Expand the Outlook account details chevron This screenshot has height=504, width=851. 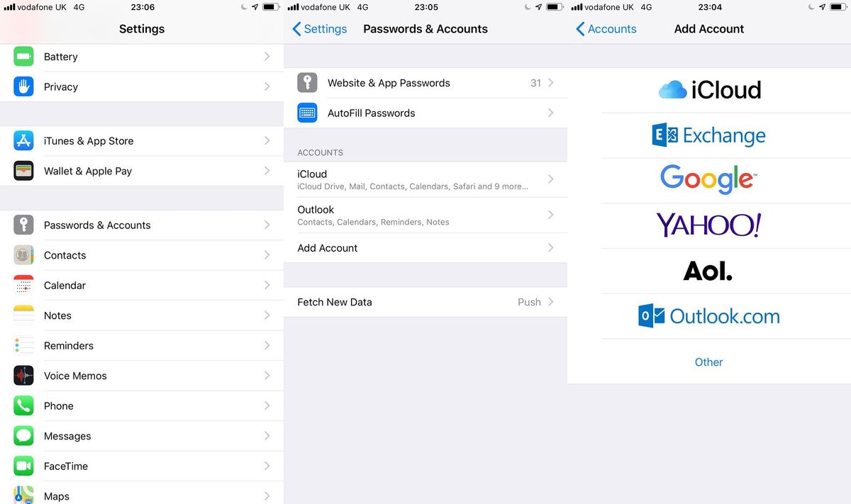tap(551, 215)
